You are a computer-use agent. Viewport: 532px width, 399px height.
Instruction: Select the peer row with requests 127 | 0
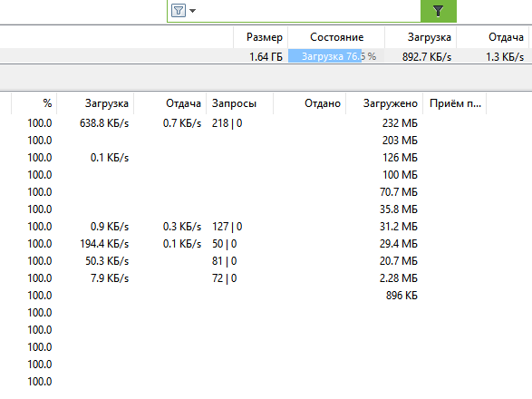tap(266, 227)
